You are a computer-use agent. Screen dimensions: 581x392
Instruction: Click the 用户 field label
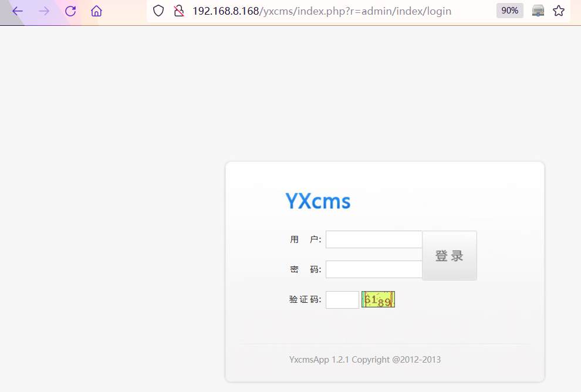tap(305, 239)
